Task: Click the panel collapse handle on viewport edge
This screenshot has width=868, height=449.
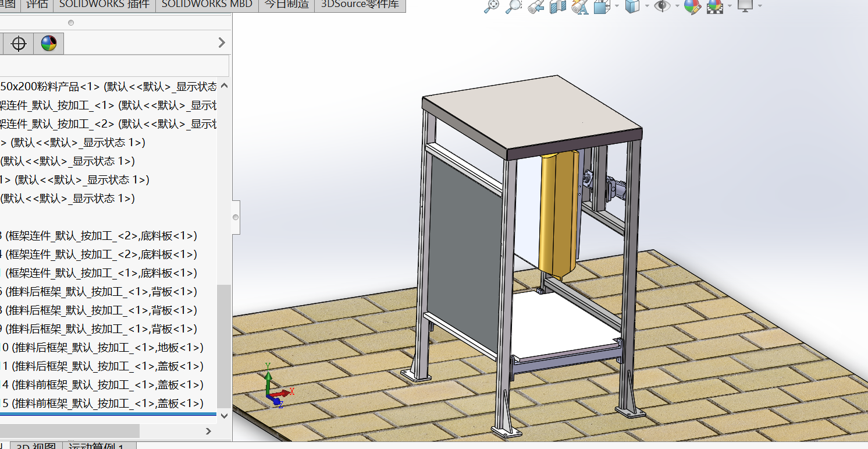Action: click(236, 217)
